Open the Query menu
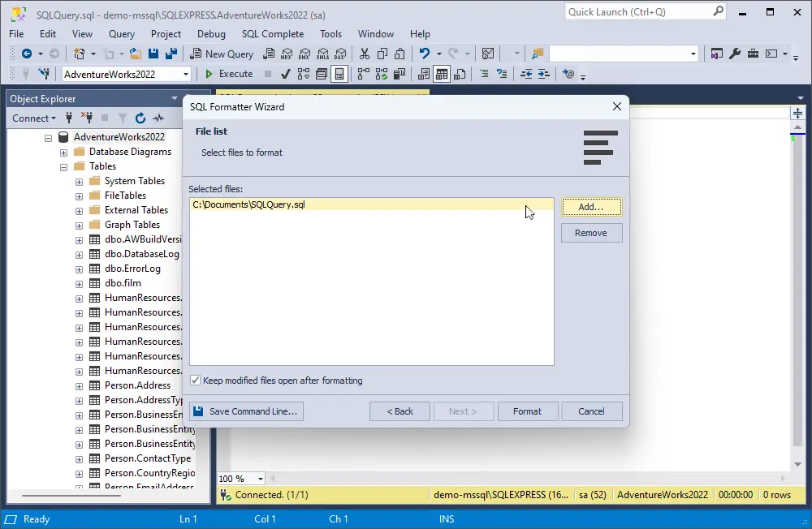812x529 pixels. click(122, 33)
